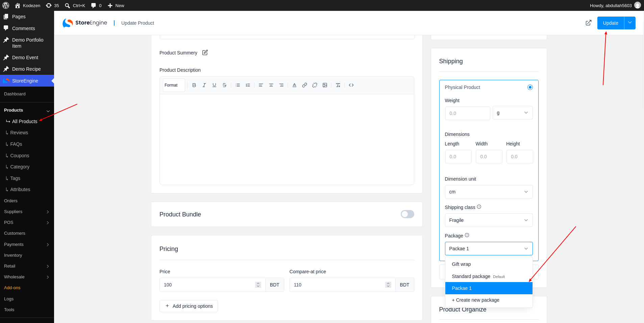
Task: Click shipping class info icon
Action: [x=479, y=207]
